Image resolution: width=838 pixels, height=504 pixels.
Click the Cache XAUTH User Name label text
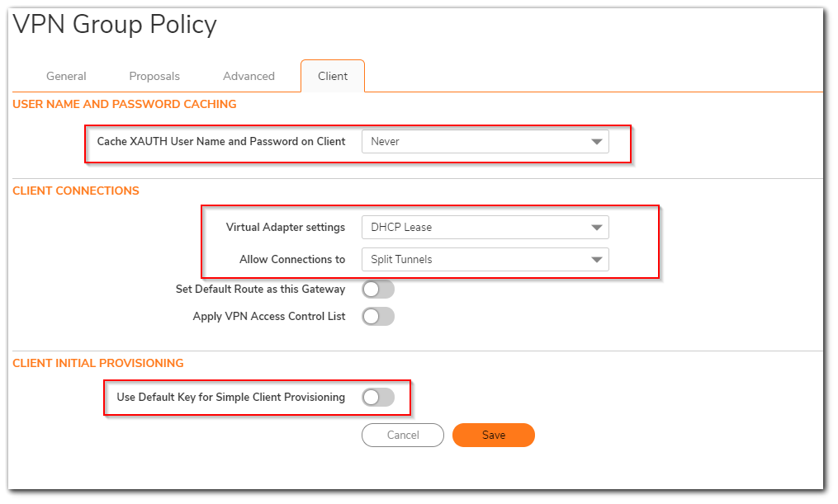221,141
